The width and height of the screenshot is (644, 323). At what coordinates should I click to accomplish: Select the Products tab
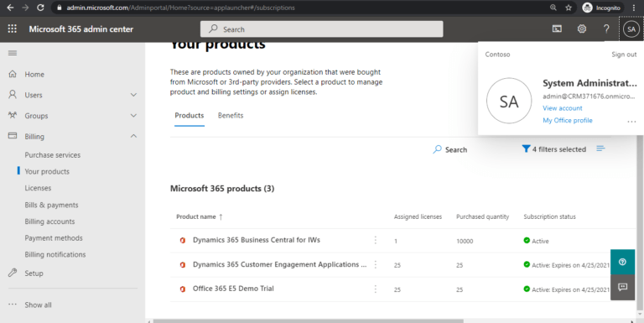pyautogui.click(x=190, y=116)
